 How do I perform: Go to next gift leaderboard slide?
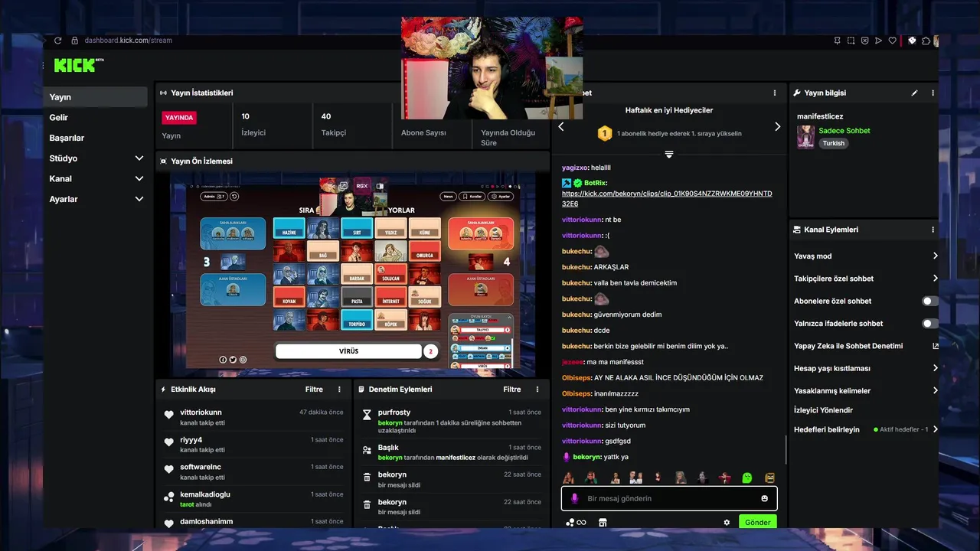pos(777,127)
